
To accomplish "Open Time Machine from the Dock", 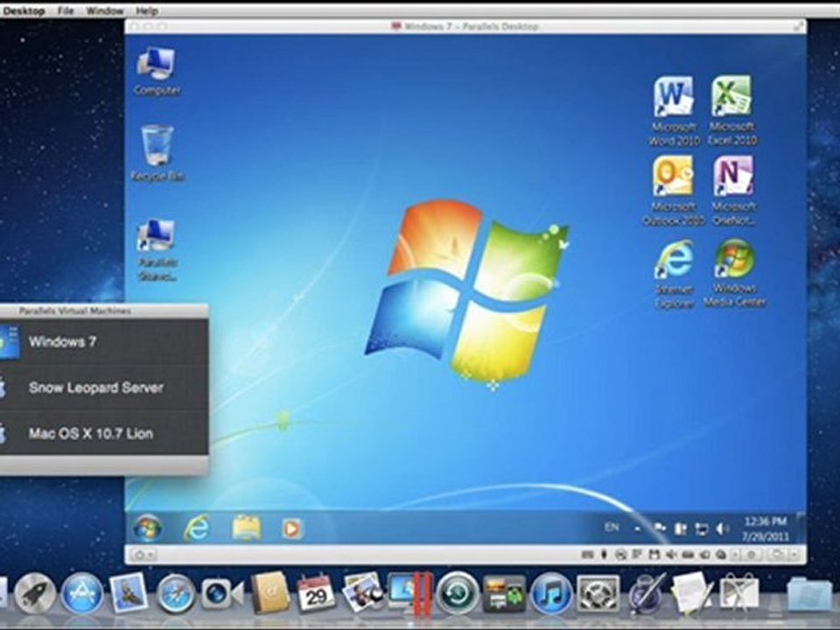I will 457,593.
